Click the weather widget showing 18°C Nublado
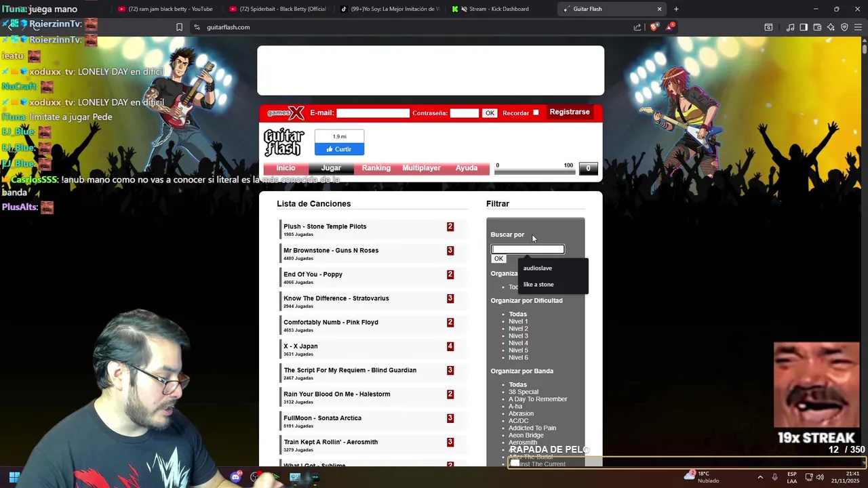The image size is (868, 488). [x=702, y=477]
